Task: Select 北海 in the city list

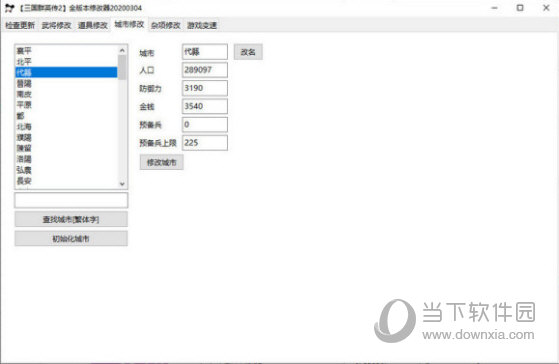Action: 66,127
